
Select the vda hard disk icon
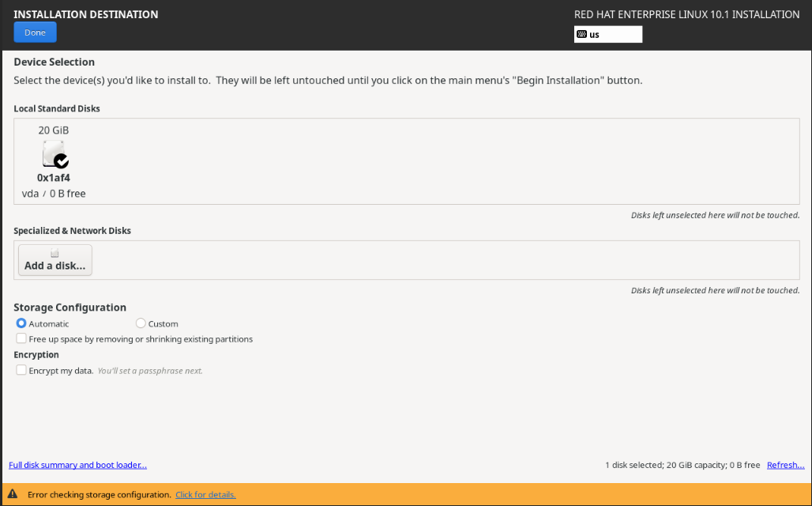(53, 153)
